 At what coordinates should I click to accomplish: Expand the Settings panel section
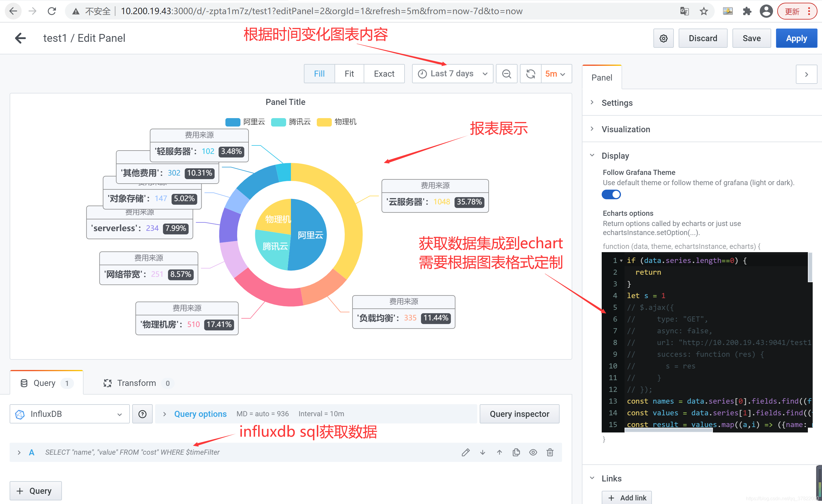pyautogui.click(x=618, y=102)
